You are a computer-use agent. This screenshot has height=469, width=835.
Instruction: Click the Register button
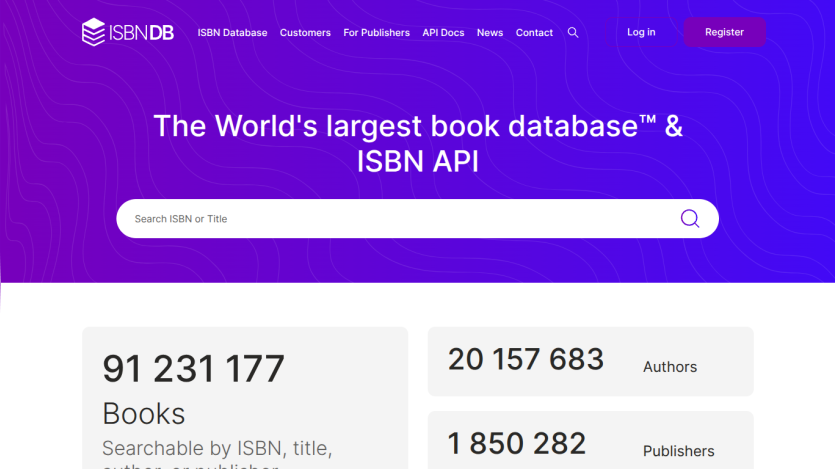tap(724, 32)
